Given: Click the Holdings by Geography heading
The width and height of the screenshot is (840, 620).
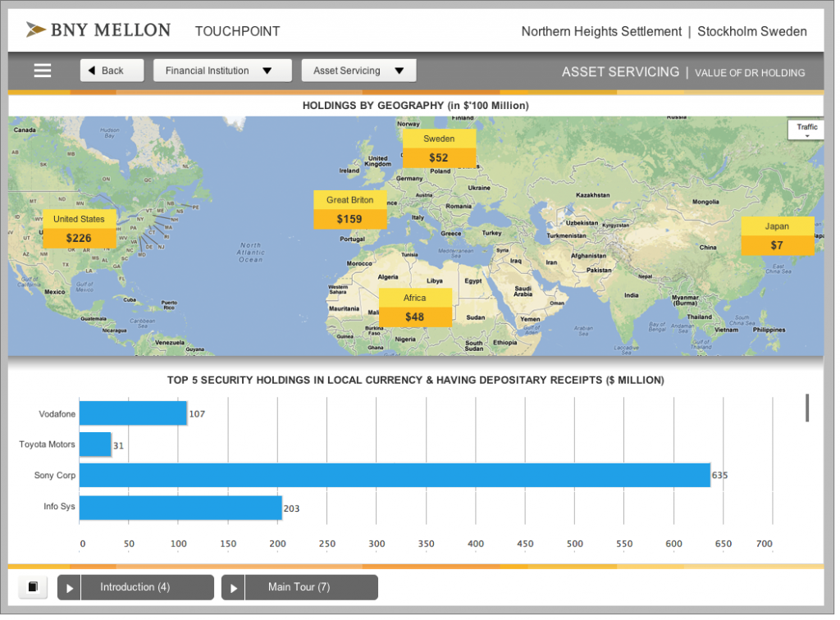Looking at the screenshot, I should [416, 106].
